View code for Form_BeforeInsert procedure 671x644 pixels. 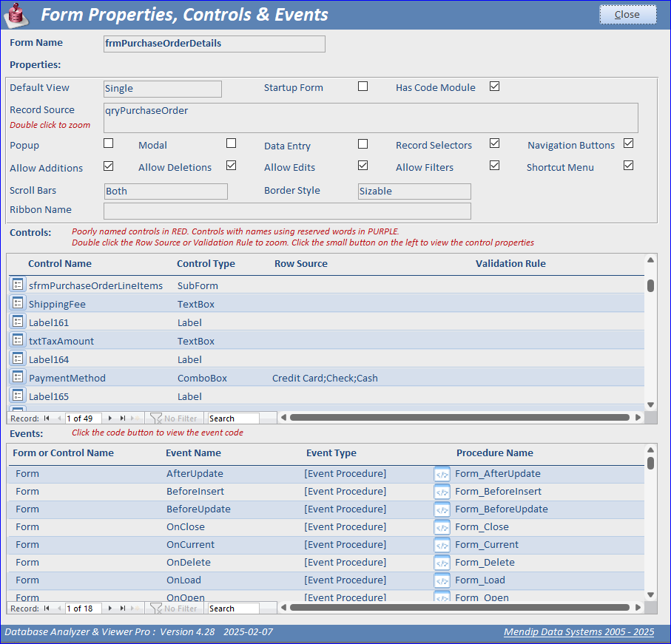[442, 492]
